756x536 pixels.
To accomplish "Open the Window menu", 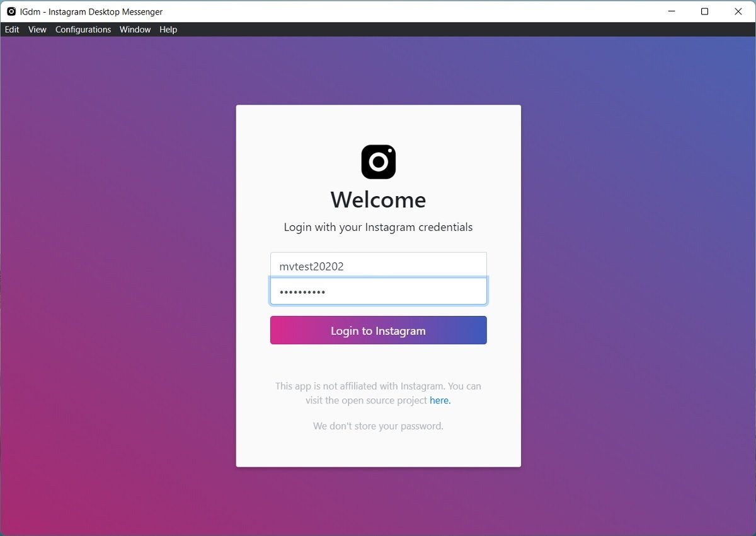I will 135,30.
